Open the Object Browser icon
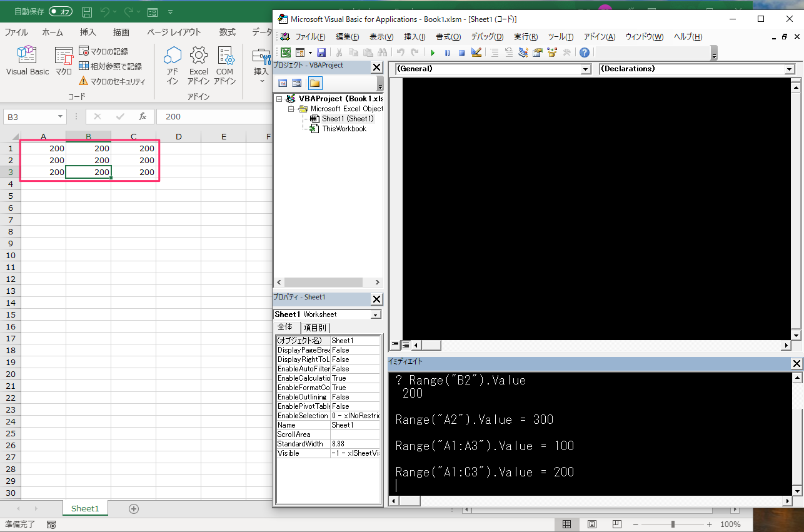This screenshot has height=532, width=804. [551, 53]
